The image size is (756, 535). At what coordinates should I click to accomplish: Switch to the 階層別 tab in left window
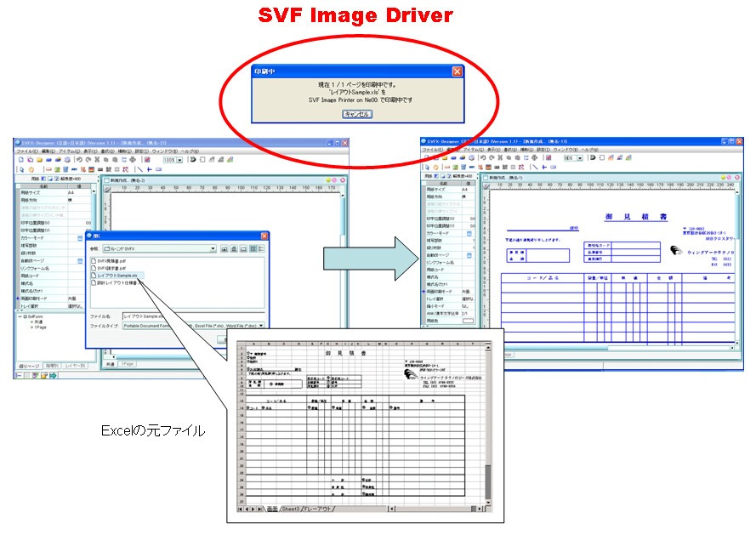(x=53, y=366)
